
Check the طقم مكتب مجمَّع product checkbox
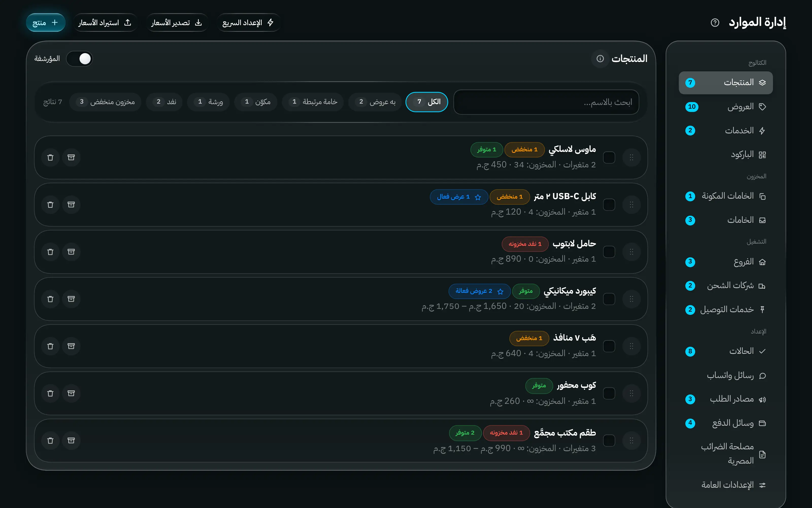point(609,440)
